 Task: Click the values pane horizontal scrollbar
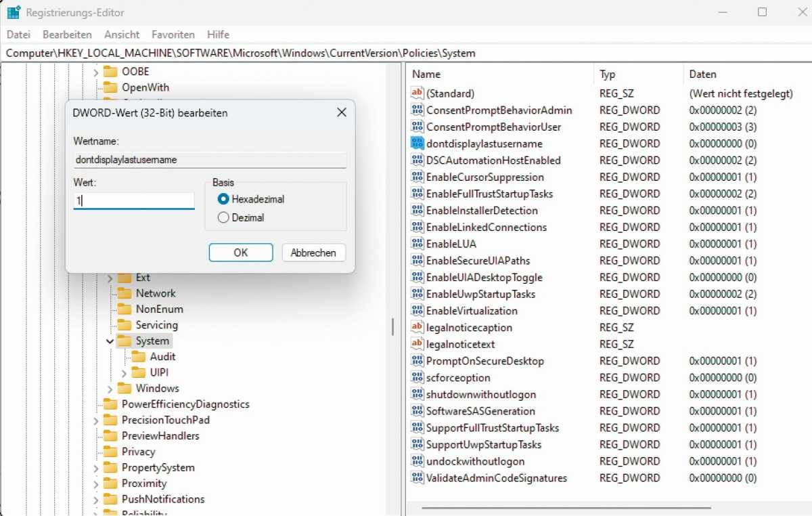tap(566, 508)
